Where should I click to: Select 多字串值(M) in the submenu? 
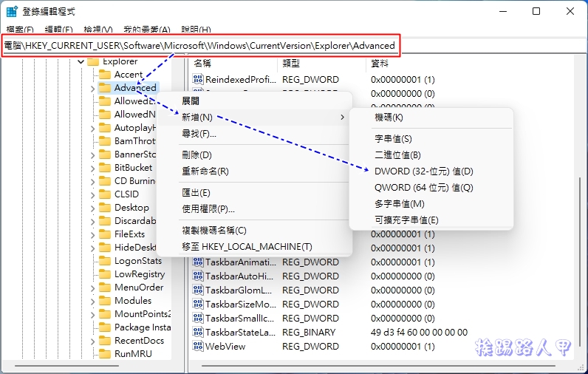(x=431, y=204)
